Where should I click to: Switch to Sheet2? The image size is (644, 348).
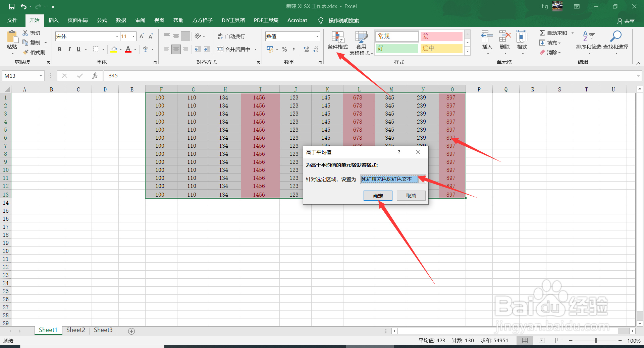(75, 330)
